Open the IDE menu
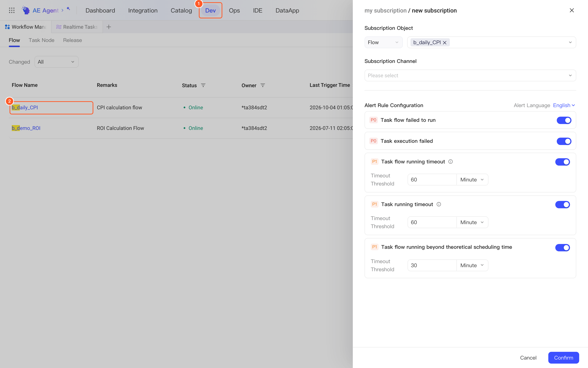 click(258, 10)
